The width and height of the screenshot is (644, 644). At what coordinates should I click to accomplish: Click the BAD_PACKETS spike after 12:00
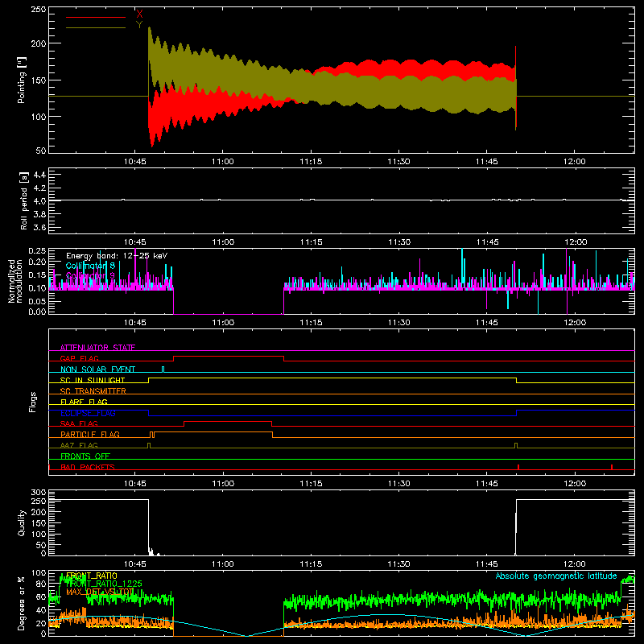coord(612,467)
